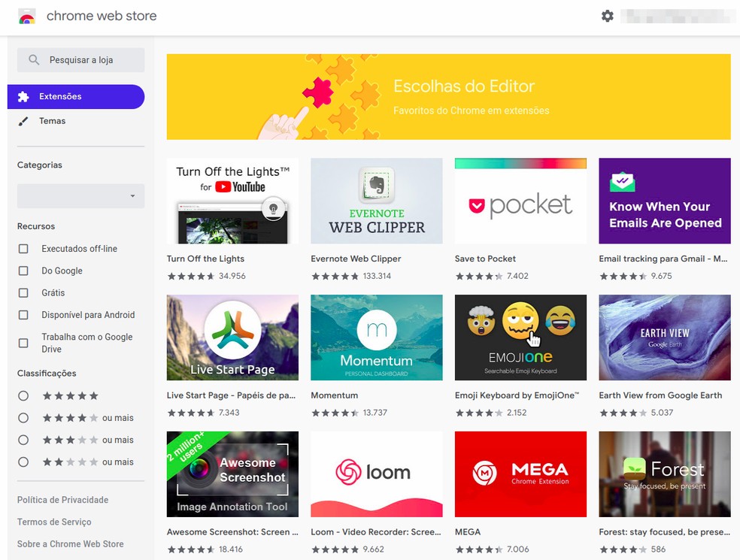740x560 pixels.
Task: Click the 7.402 ratings count
Action: coord(517,276)
